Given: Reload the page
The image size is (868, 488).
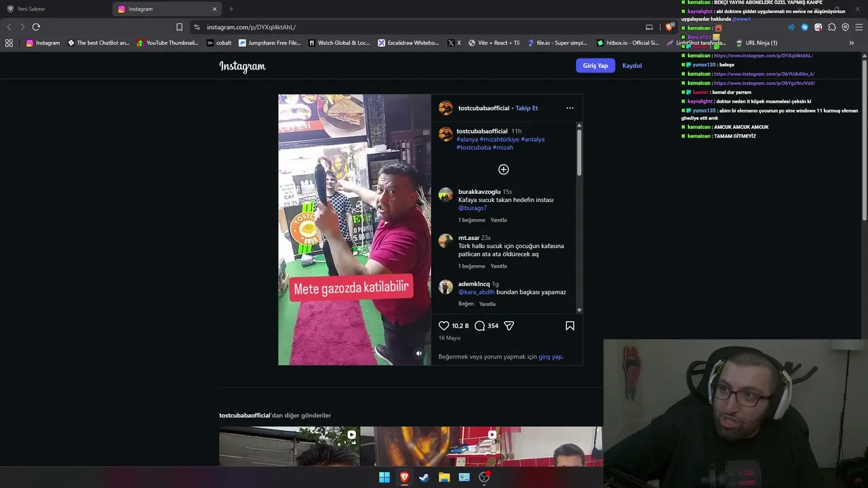Looking at the screenshot, I should [x=36, y=27].
